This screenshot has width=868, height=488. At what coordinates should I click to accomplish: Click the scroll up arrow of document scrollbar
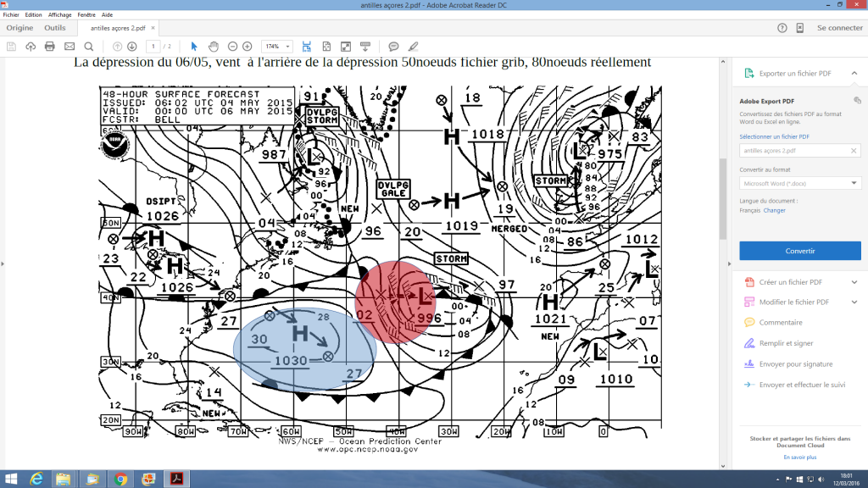pyautogui.click(x=723, y=61)
